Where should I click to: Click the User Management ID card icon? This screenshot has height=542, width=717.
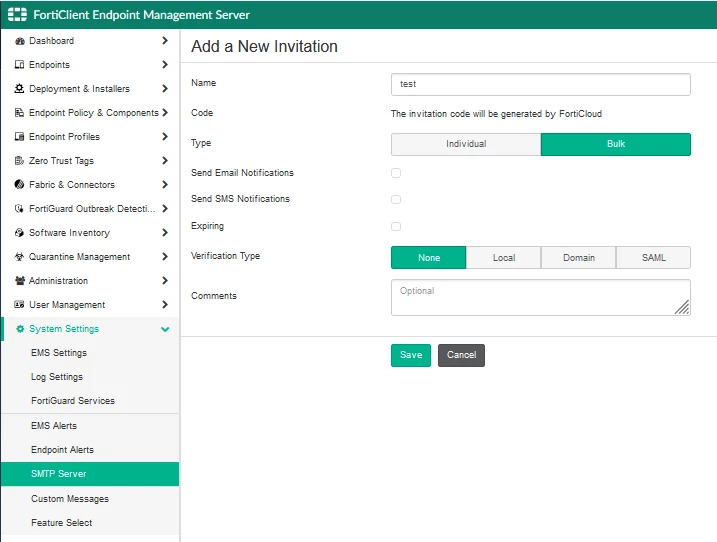pyautogui.click(x=19, y=305)
